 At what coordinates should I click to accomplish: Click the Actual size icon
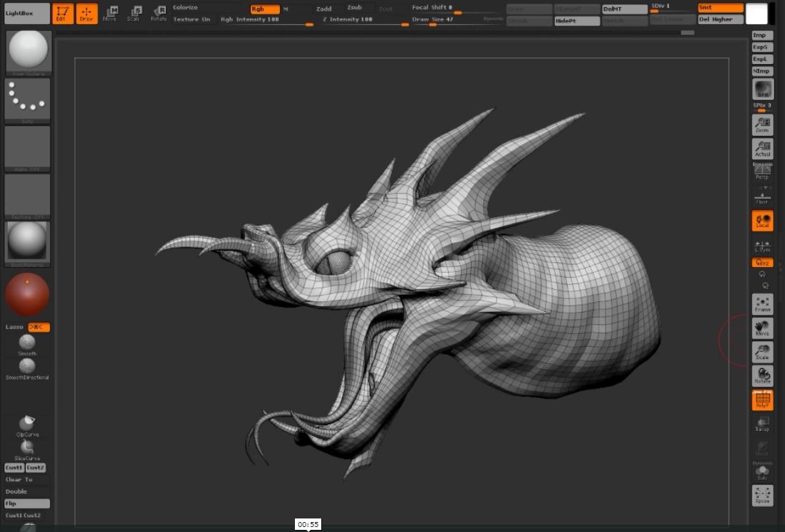click(x=762, y=149)
